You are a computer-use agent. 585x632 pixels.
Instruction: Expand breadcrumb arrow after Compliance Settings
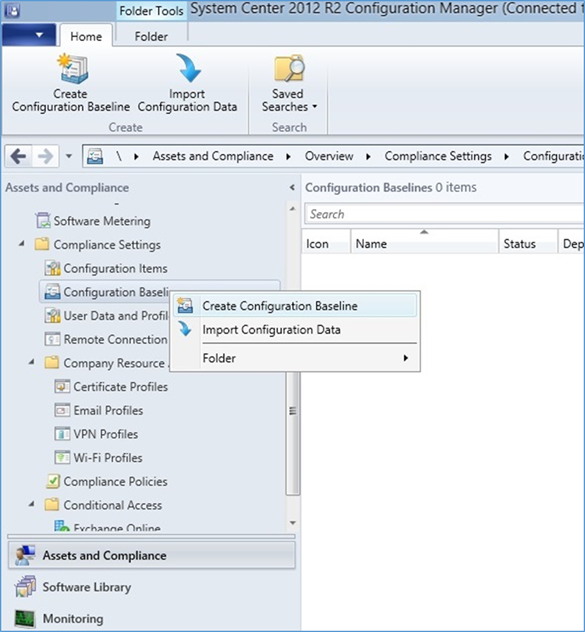coord(506,156)
